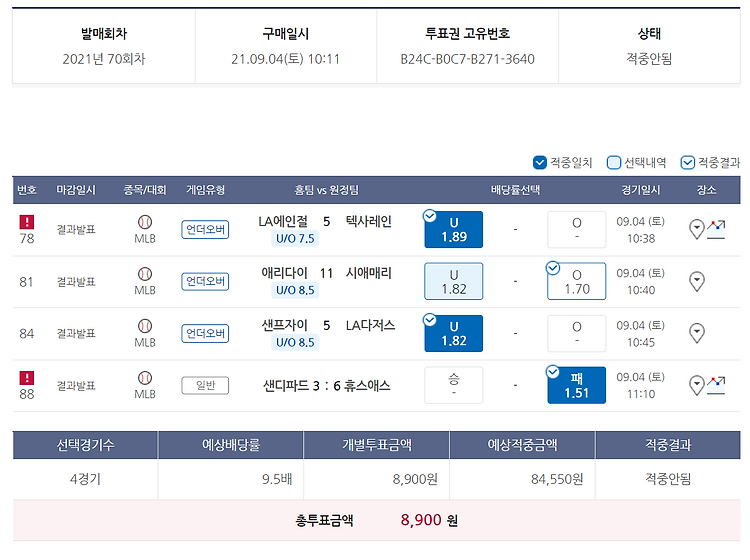The width and height of the screenshot is (750, 560).
Task: Click the 적중안됨 result in summary table
Action: 668,479
